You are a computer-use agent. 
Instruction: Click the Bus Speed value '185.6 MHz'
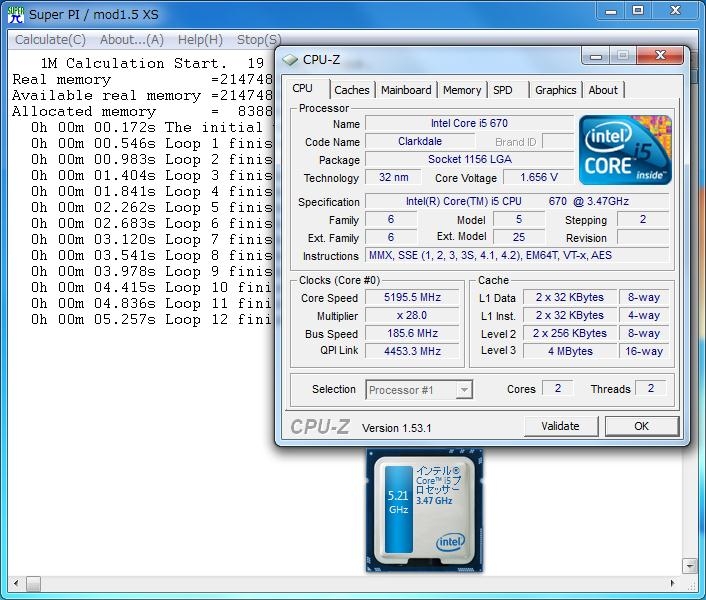(x=412, y=334)
